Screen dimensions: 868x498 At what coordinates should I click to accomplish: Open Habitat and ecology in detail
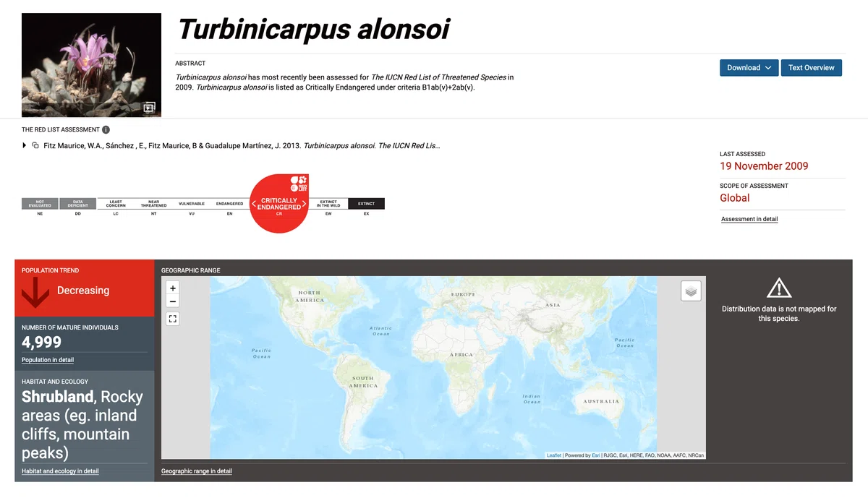pyautogui.click(x=60, y=471)
